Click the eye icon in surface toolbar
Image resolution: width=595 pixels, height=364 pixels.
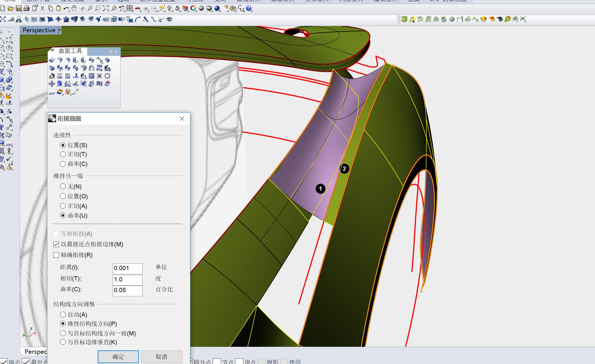pos(169,19)
